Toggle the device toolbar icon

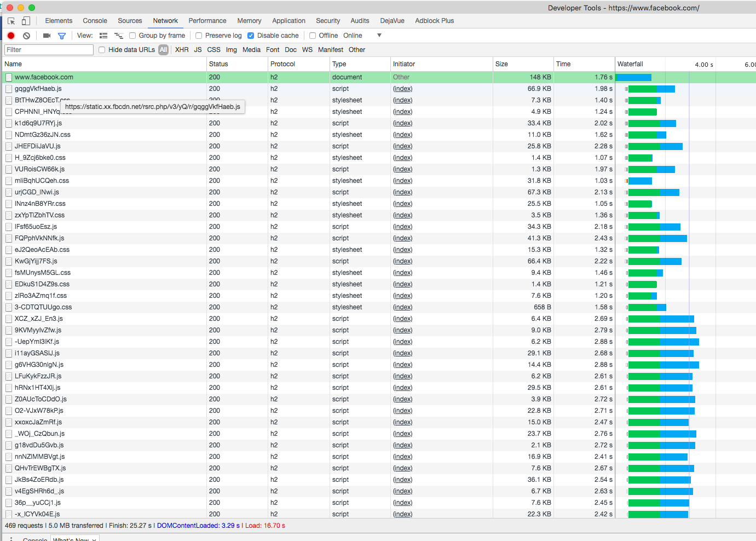coord(26,21)
